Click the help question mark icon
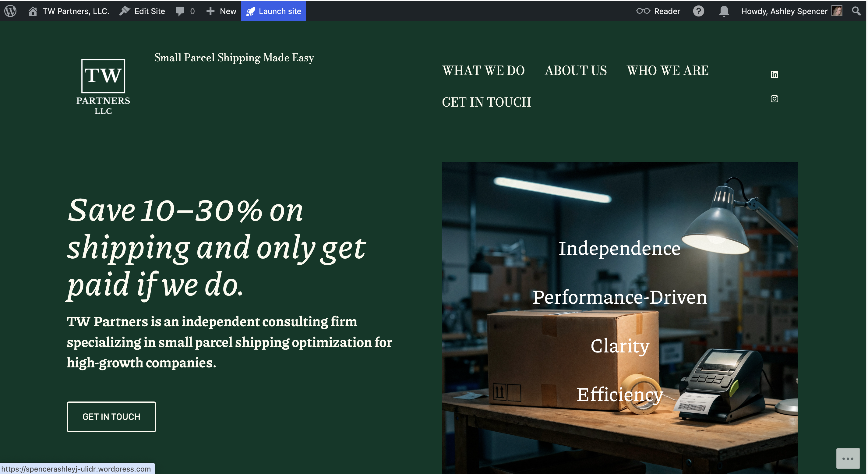The width and height of the screenshot is (868, 474). [x=698, y=11]
